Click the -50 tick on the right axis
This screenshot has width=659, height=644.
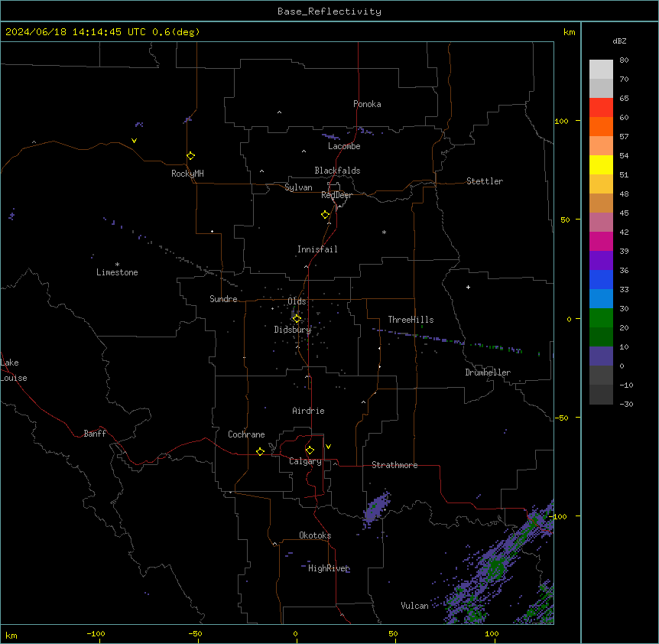(562, 418)
